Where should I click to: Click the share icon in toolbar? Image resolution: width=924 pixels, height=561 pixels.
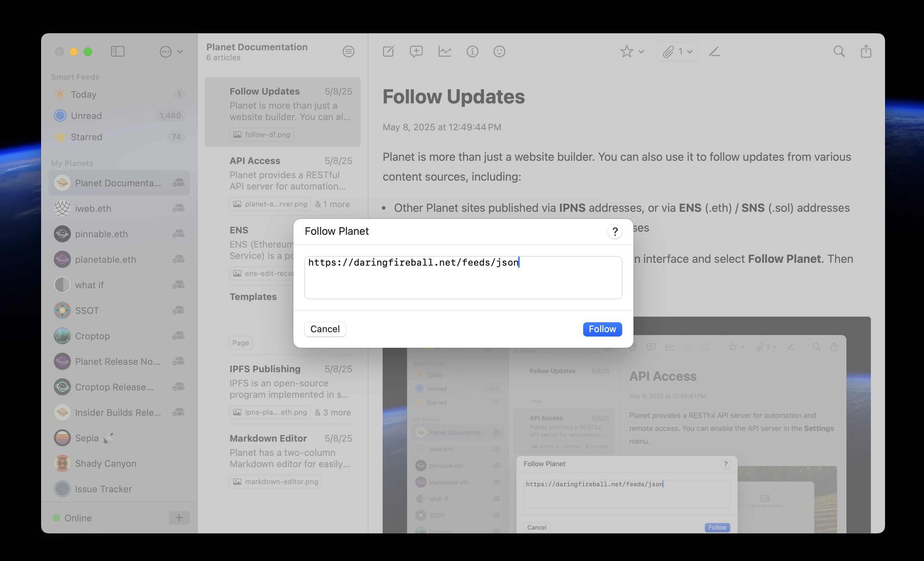pos(866,51)
